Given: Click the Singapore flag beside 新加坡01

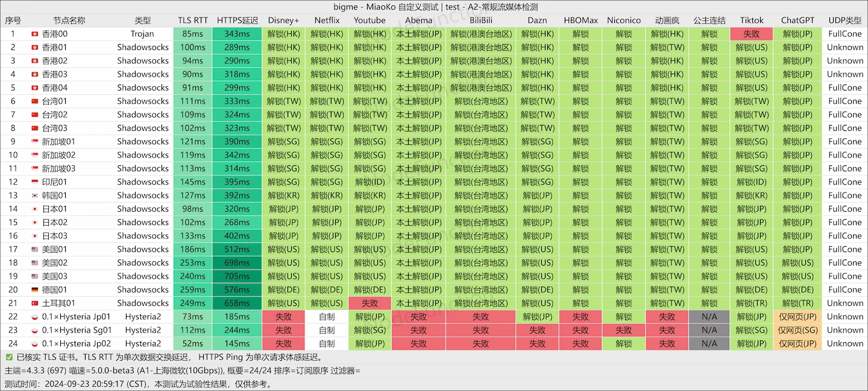Looking at the screenshot, I should tap(34, 142).
